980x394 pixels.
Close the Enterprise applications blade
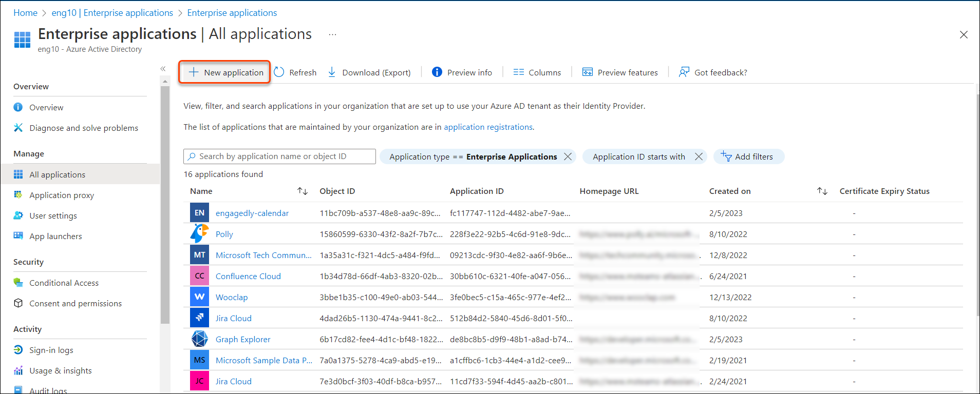point(964,34)
